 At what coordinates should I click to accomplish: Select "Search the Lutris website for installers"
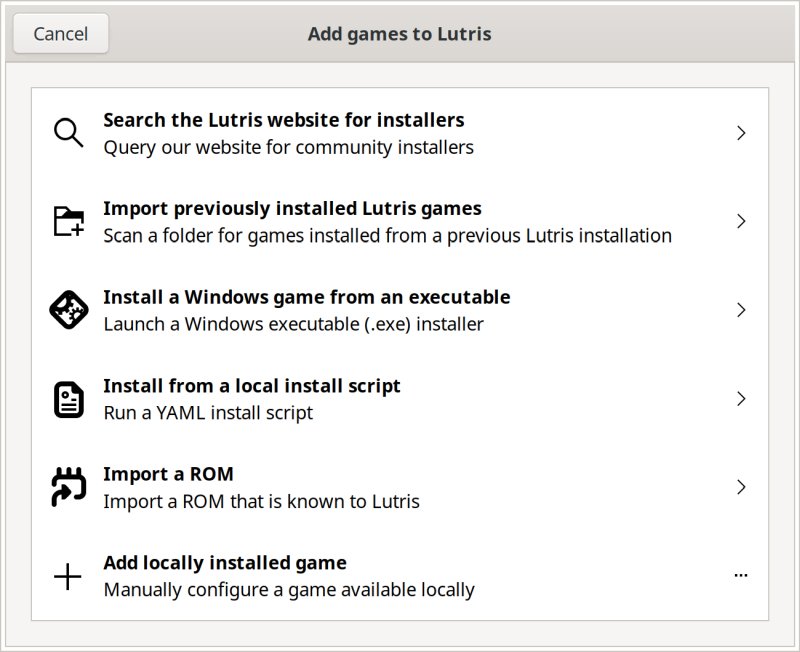(x=283, y=120)
